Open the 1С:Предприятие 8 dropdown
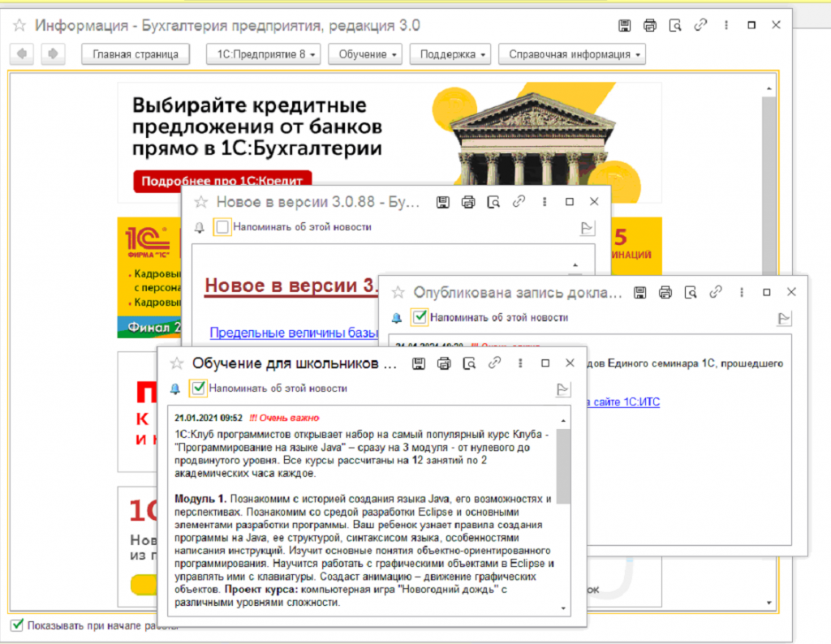The height and width of the screenshot is (644, 831). [x=263, y=54]
